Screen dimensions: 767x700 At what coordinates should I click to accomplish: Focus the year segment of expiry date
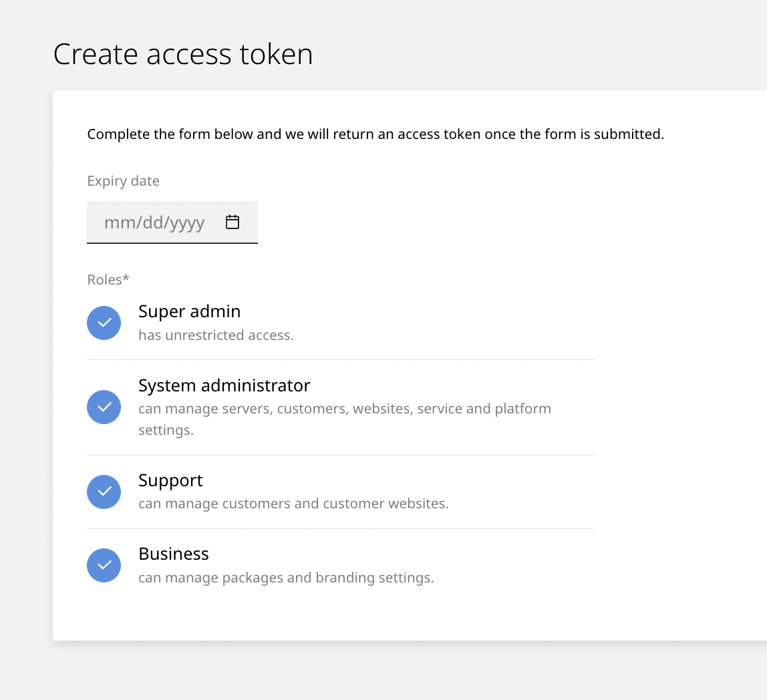[187, 222]
